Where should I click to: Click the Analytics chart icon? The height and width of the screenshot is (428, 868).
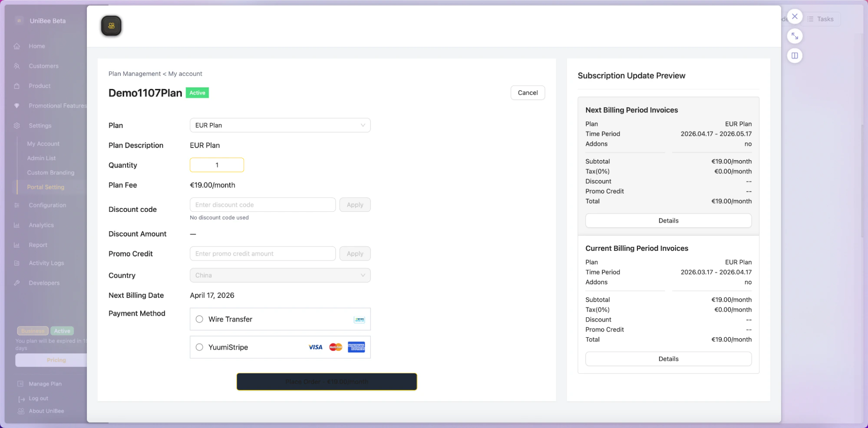click(17, 225)
